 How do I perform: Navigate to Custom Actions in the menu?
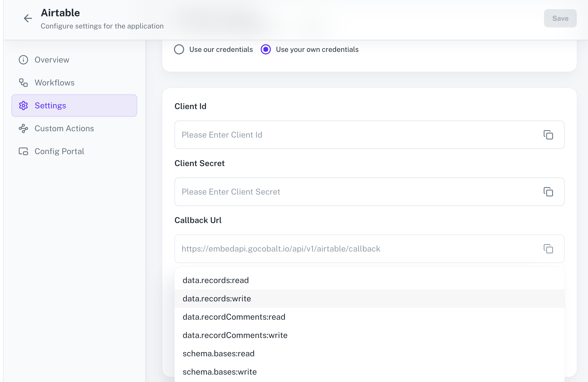click(64, 128)
